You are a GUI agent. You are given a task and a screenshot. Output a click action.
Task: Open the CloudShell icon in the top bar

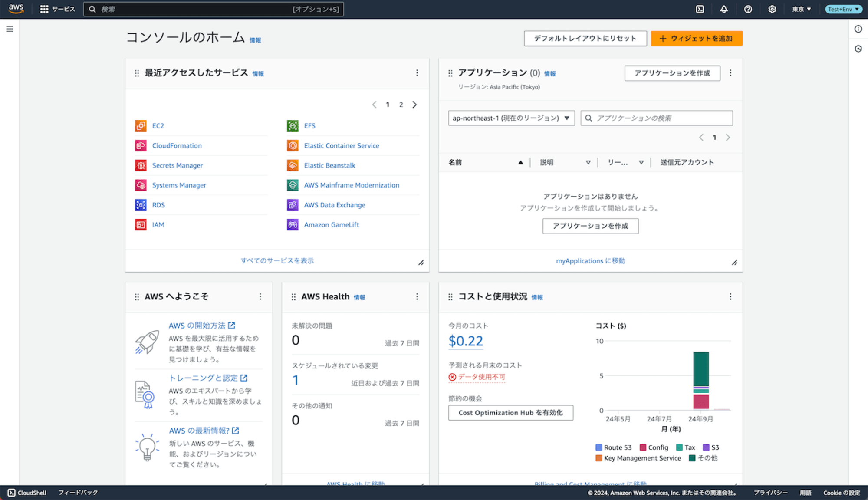pos(700,9)
